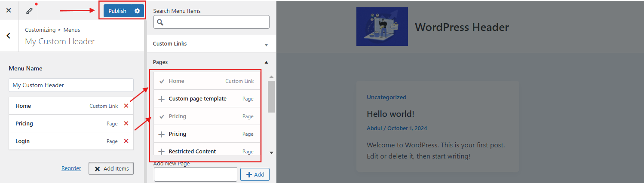Open the Hello world! post title
Image resolution: width=644 pixels, height=183 pixels.
[390, 114]
